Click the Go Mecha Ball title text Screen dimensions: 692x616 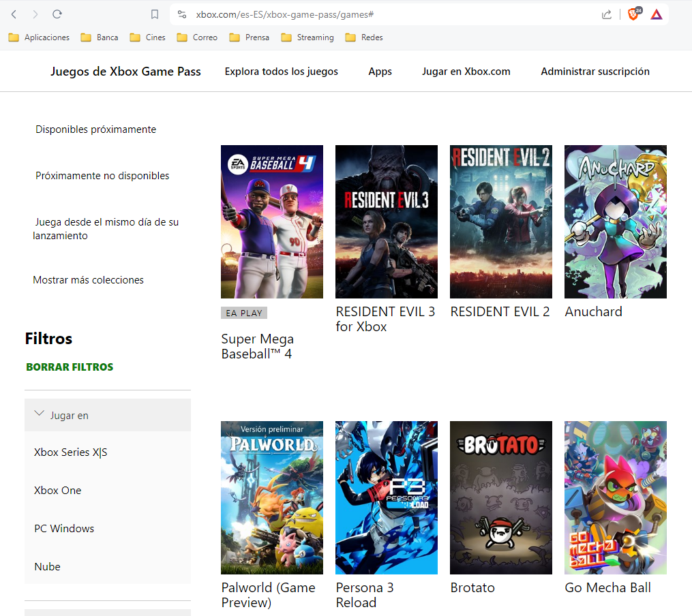click(607, 588)
